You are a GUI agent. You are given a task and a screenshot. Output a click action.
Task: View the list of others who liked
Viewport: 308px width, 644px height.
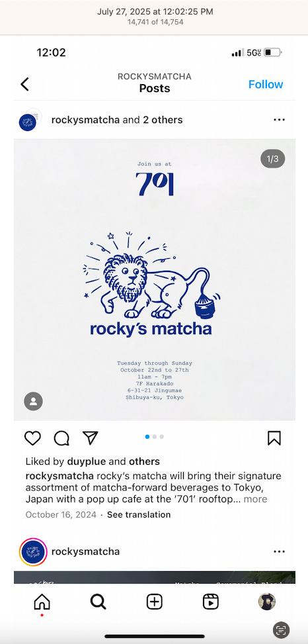(x=144, y=461)
